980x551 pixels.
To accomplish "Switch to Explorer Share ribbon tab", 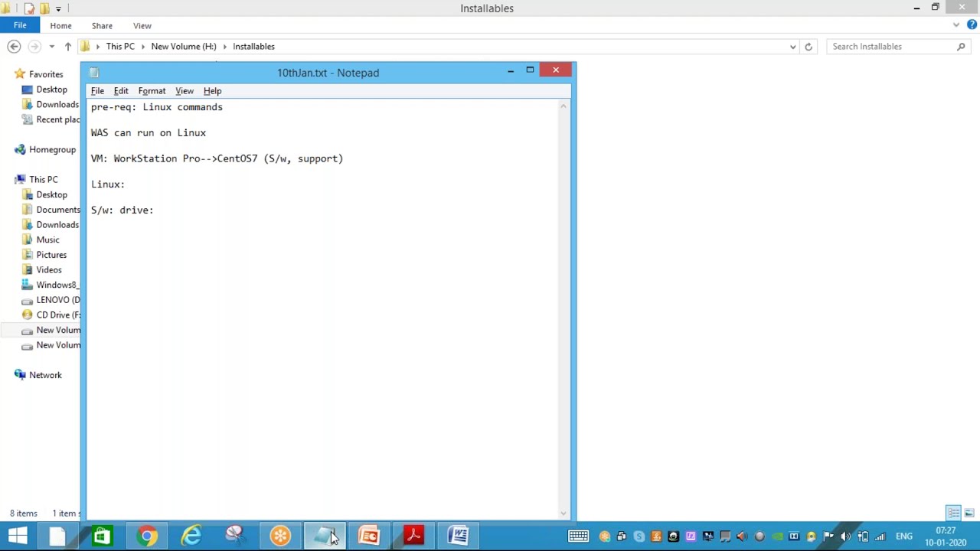I will pos(102,26).
